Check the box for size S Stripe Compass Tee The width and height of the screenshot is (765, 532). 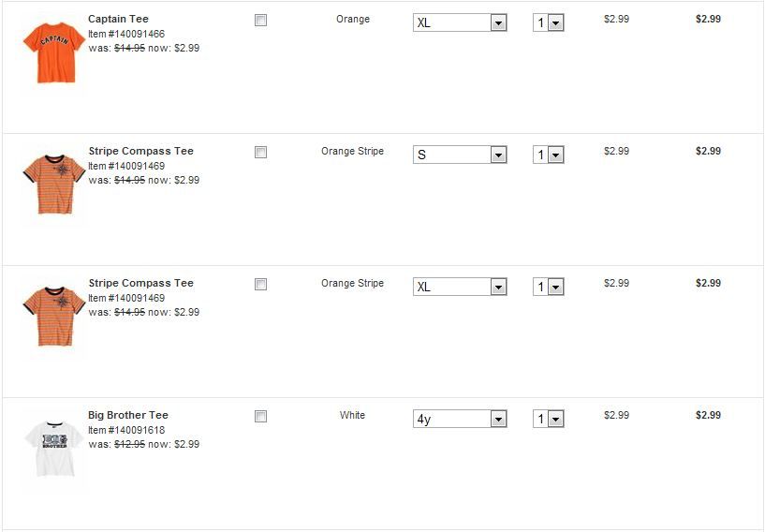point(260,152)
